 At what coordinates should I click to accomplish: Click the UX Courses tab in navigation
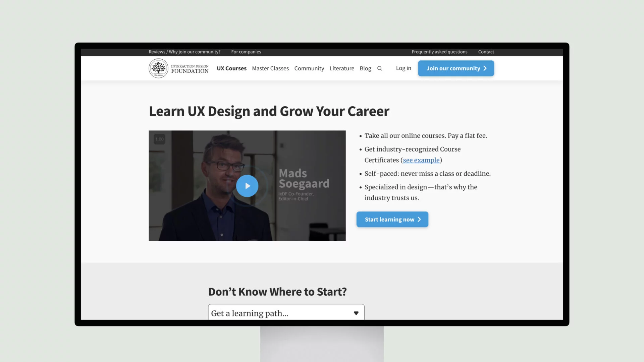231,68
